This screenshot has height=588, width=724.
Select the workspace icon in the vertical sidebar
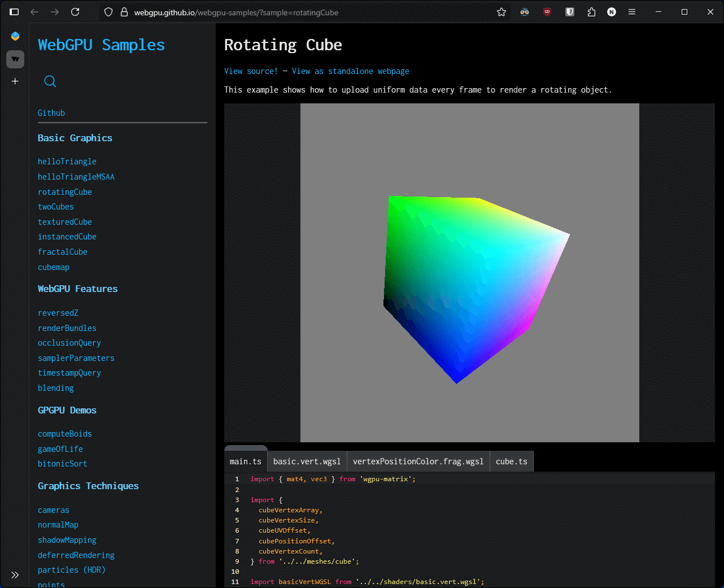tap(15, 59)
